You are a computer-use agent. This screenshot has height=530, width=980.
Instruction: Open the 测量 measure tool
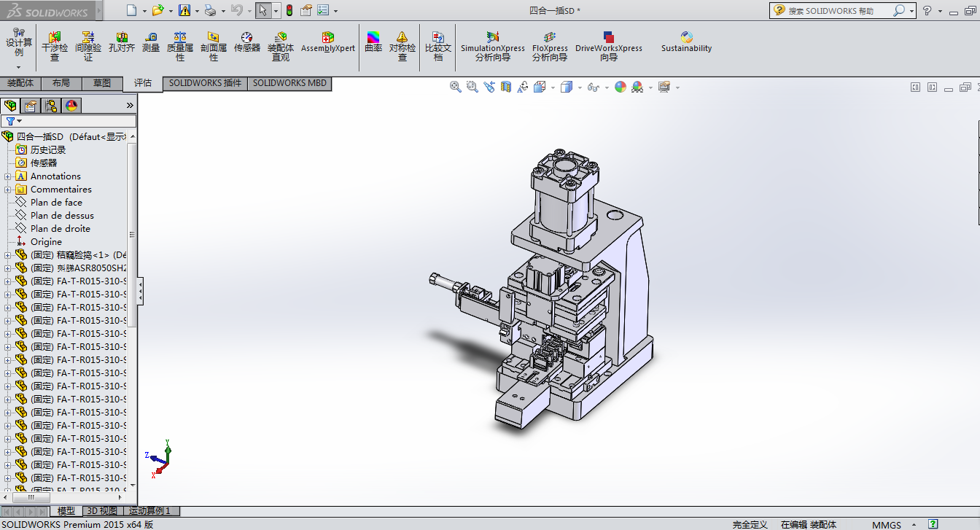click(x=151, y=42)
